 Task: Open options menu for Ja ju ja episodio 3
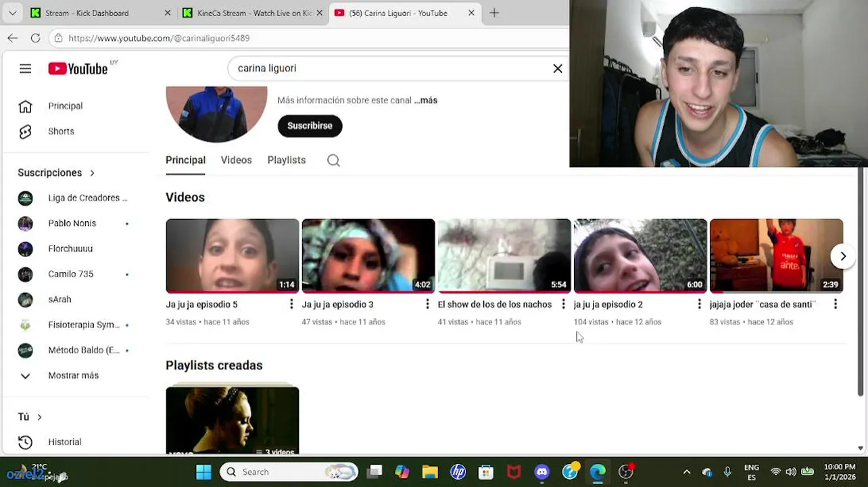pos(427,304)
